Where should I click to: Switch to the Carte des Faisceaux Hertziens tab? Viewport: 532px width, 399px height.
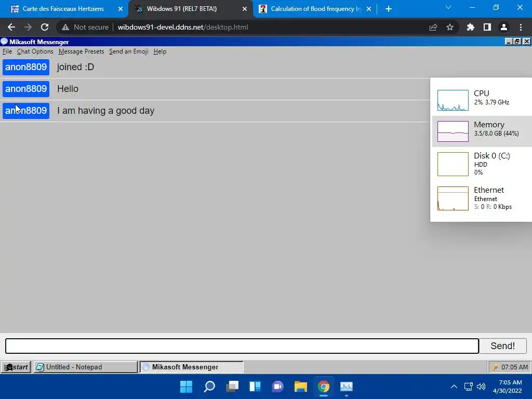63,9
